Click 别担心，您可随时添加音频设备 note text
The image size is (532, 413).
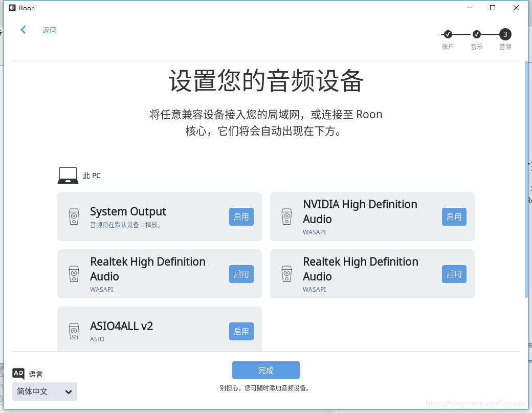(264, 388)
